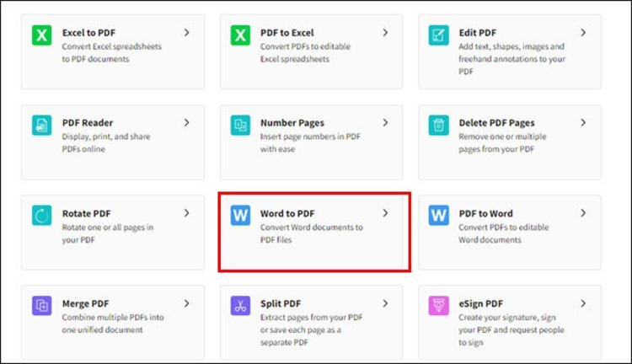Select the PDF Reader title
Image resolution: width=632 pixels, height=364 pixels.
point(88,123)
